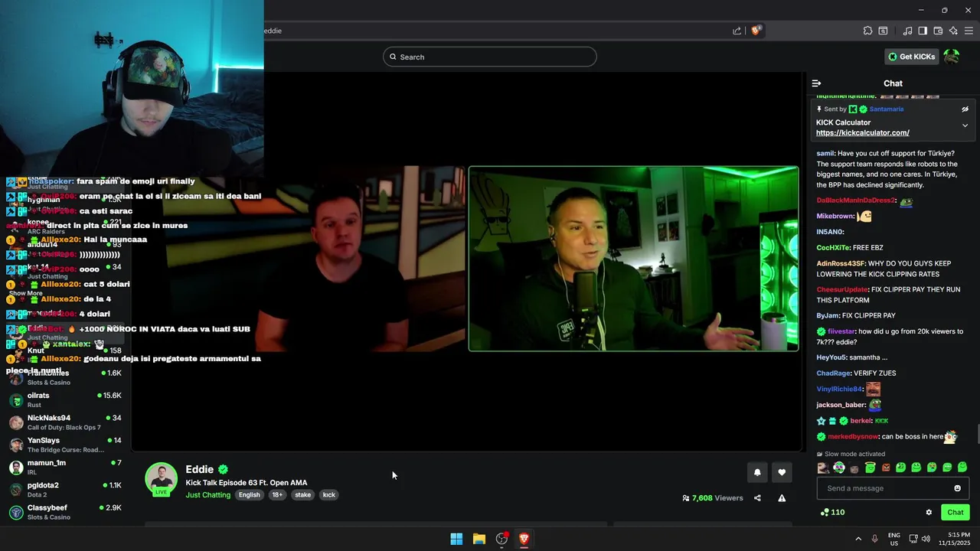980x551 pixels.
Task: Open the Windows Start menu
Action: click(456, 539)
